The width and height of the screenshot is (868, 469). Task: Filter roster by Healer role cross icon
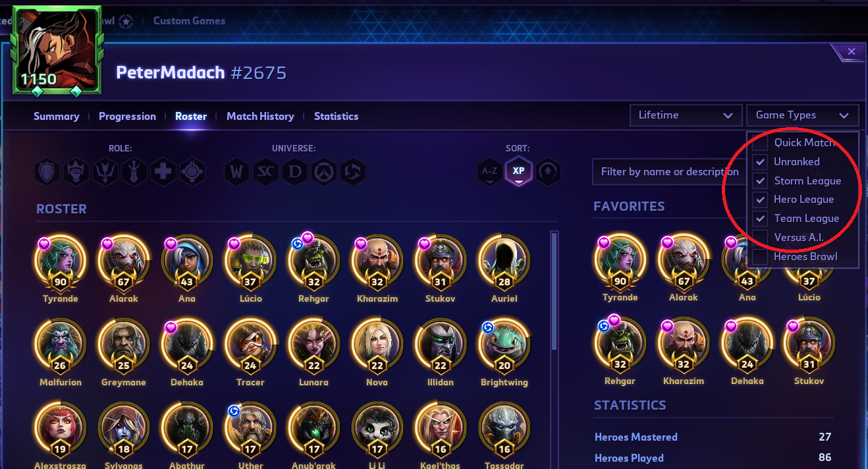(163, 172)
